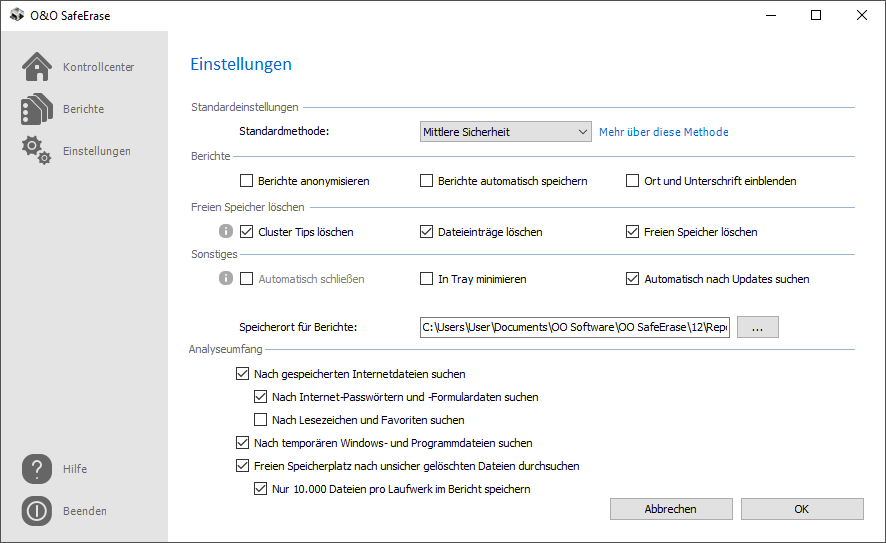Enable Berichte anonymisieren checkbox
This screenshot has height=543, width=886.
(247, 181)
